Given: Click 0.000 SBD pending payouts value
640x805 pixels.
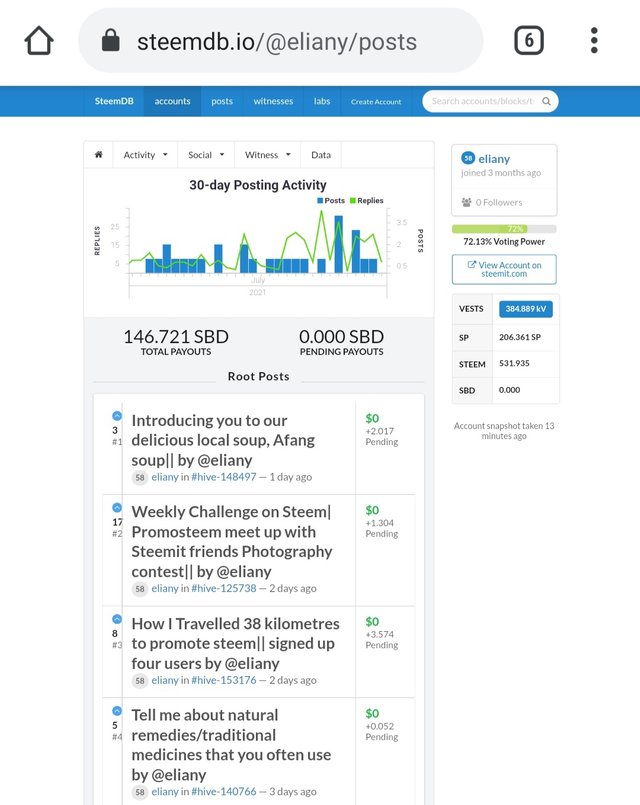Looking at the screenshot, I should coord(341,337).
